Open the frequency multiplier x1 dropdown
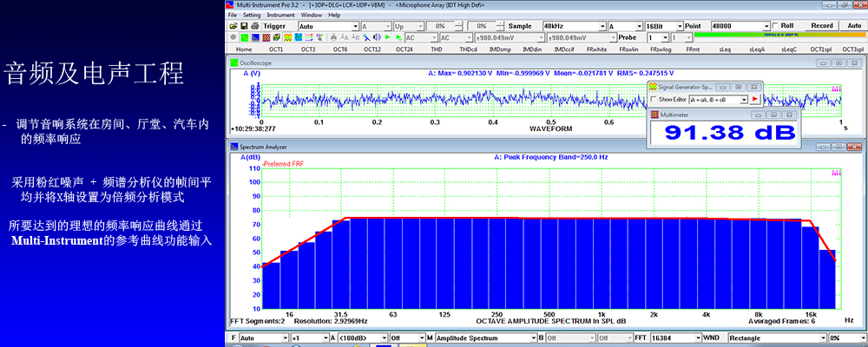 coord(310,338)
